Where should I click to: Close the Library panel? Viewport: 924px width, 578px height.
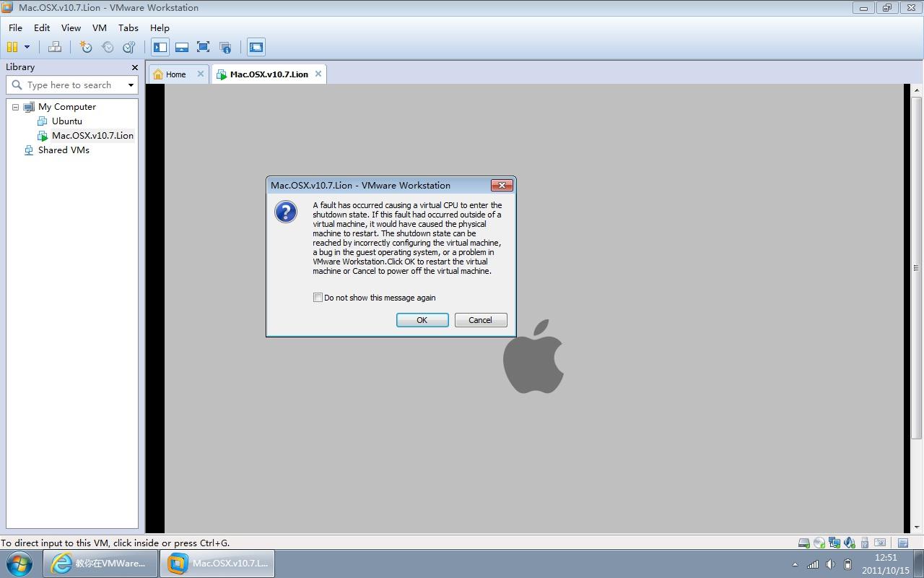point(134,67)
